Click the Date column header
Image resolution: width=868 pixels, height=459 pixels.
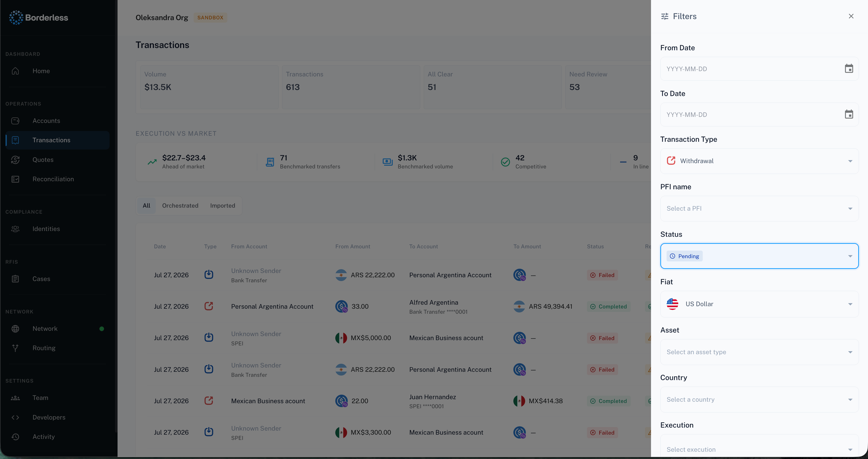(x=160, y=247)
